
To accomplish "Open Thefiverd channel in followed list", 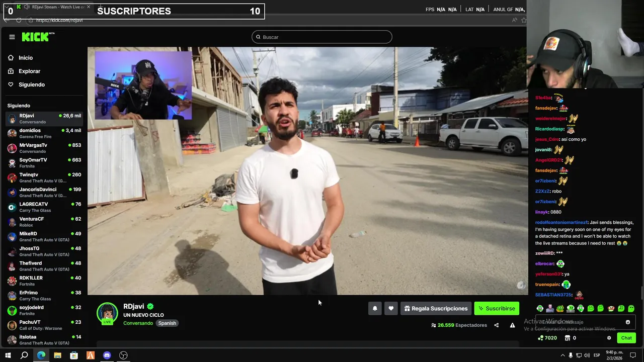I will tap(44, 266).
